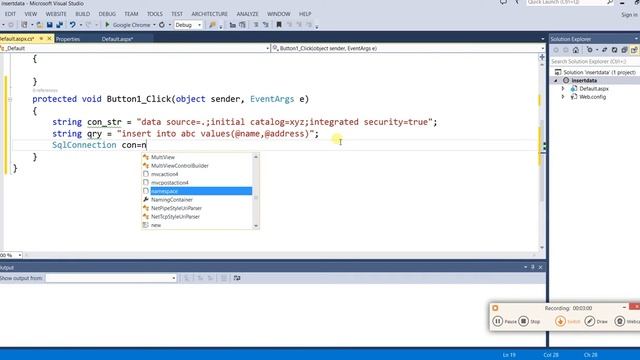Click the bookmark toggle icon in toolbar
This screenshot has height=360, width=640.
tap(279, 25)
